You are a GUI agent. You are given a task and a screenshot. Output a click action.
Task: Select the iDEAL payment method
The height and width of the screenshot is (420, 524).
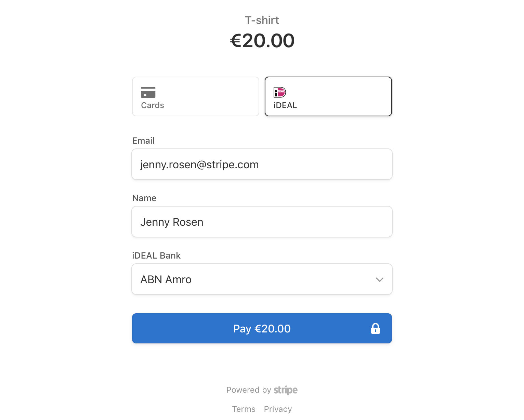tap(328, 96)
